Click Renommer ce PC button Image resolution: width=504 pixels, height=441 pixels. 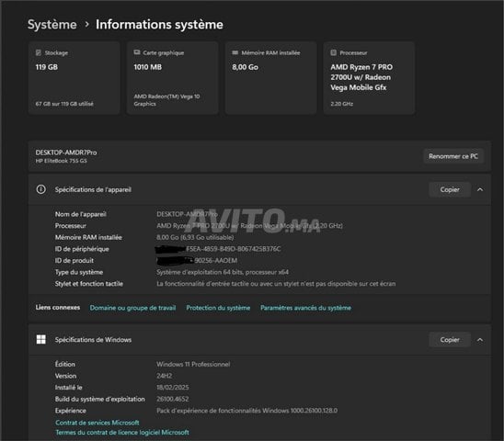(x=453, y=156)
